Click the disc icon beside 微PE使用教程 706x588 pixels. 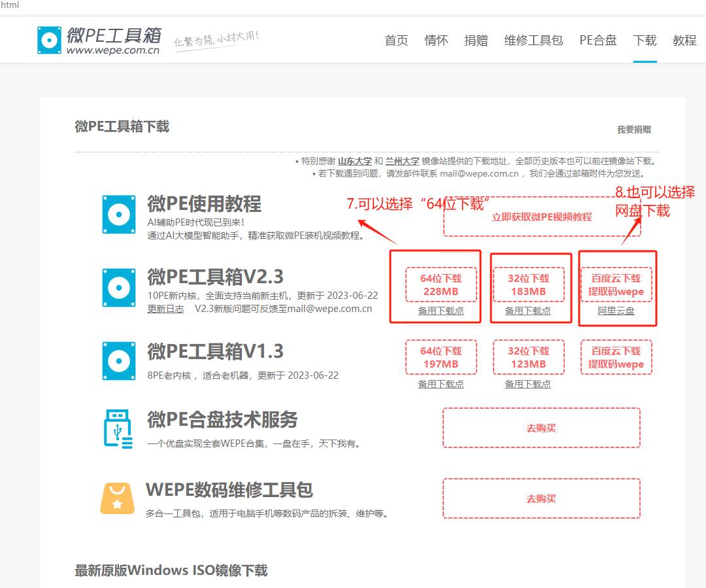(119, 214)
